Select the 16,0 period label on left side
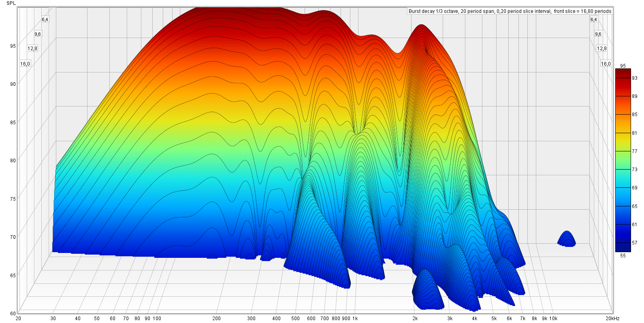The height and width of the screenshot is (323, 644). coord(25,64)
